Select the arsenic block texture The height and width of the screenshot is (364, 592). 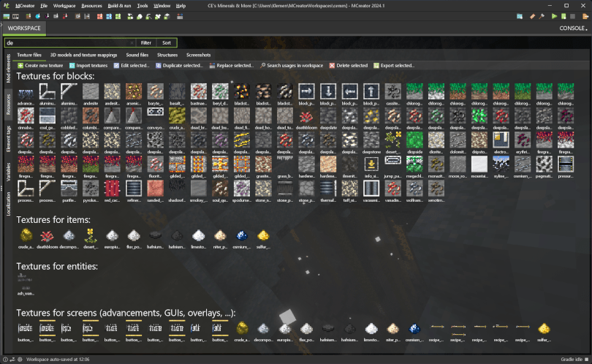point(134,94)
